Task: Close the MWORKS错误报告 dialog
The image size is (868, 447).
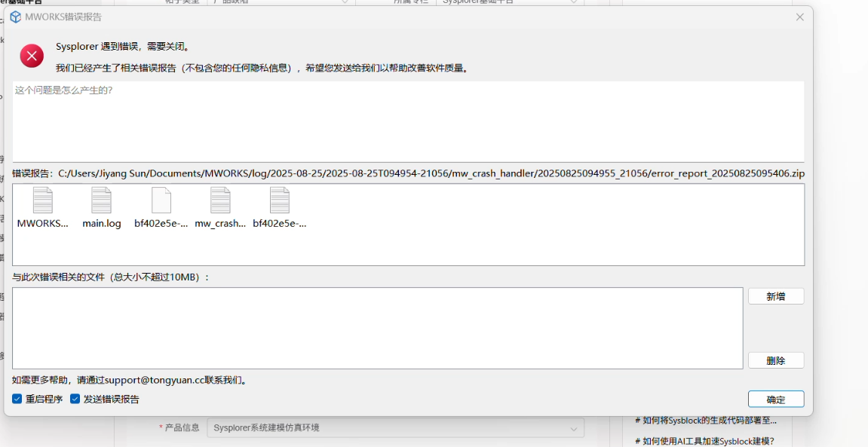Action: tap(800, 17)
